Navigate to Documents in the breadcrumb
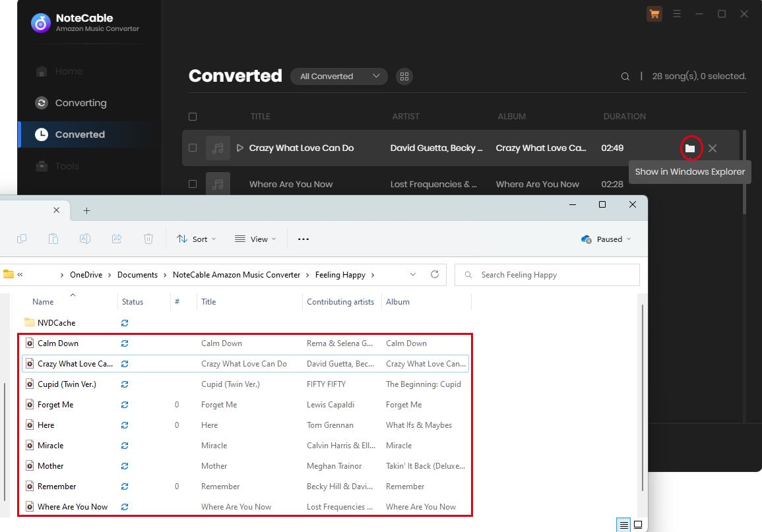 137,275
